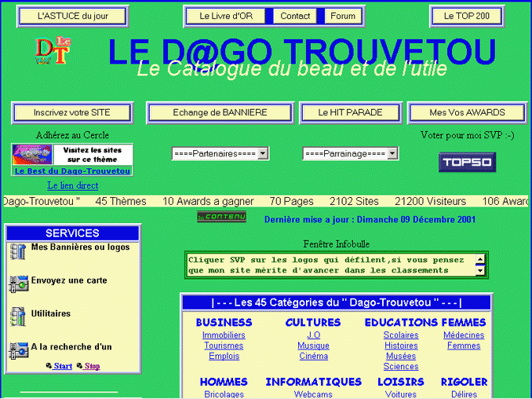Open the Femmes category link
This screenshot has height=399, width=532.
click(x=464, y=346)
